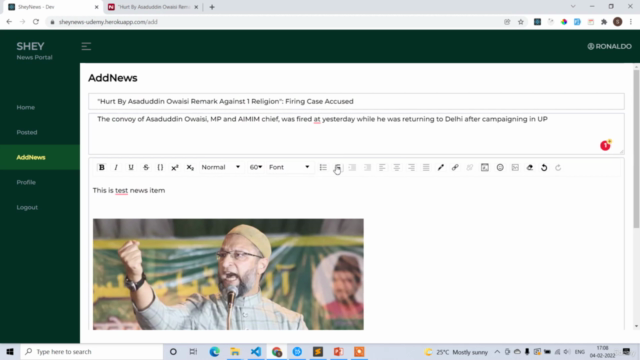Open Chrome three-dot menu
Viewport: 640px width, 360px height.
coord(631,22)
